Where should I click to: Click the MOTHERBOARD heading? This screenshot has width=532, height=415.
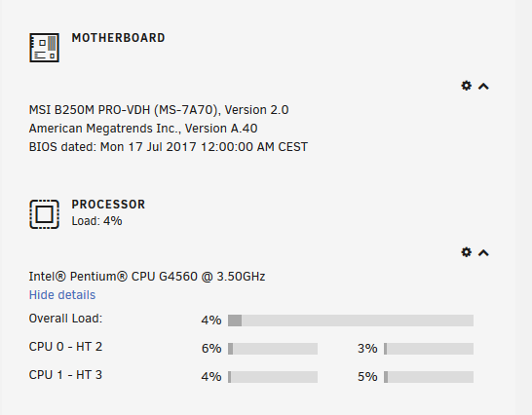[118, 38]
